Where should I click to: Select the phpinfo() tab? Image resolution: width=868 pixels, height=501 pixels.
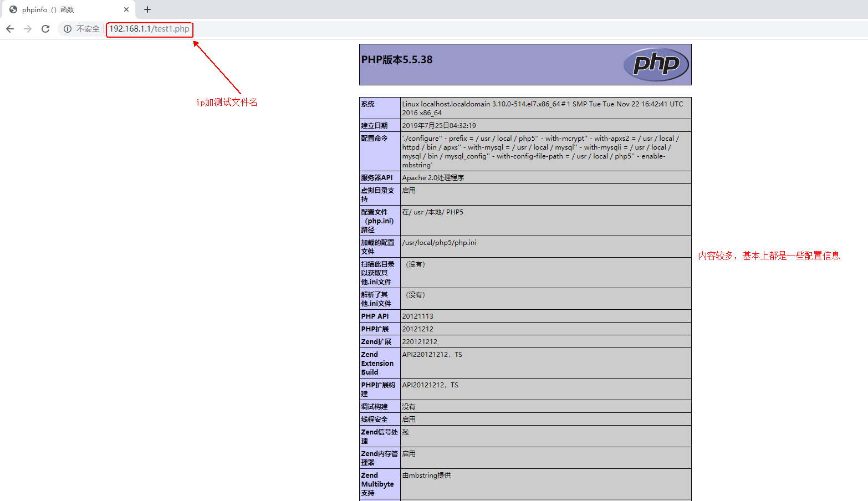61,9
